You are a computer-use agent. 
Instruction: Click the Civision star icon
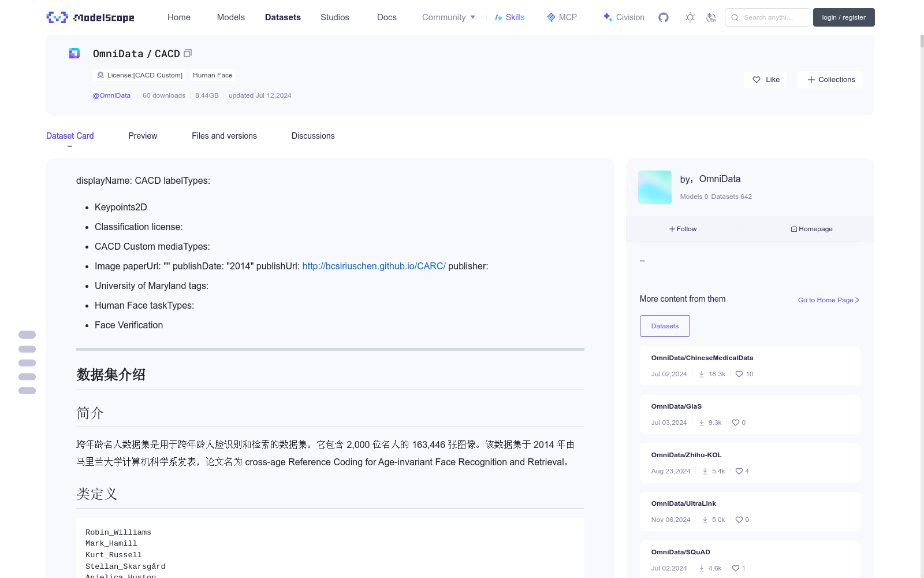coord(608,17)
